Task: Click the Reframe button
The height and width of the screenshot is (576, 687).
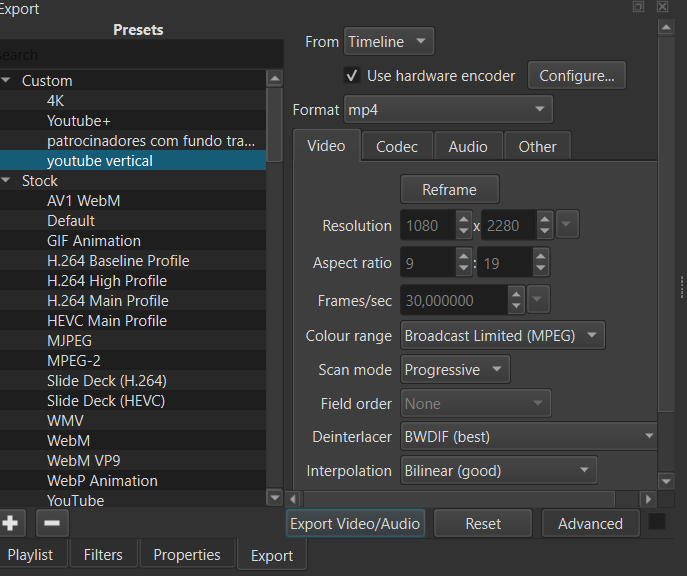Action: pos(449,189)
